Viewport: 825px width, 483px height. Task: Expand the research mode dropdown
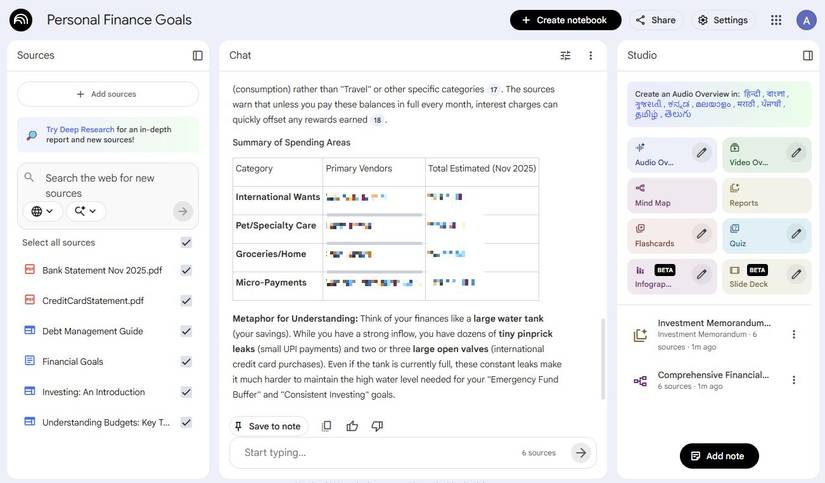click(85, 211)
